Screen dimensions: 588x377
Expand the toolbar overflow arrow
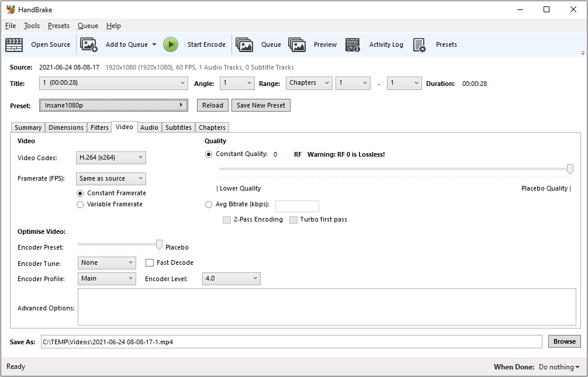583,53
